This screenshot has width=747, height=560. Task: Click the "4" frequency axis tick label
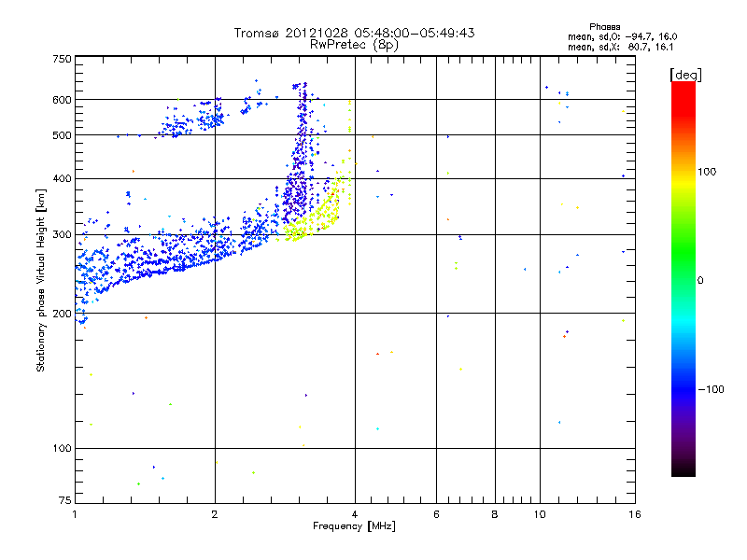(355, 514)
